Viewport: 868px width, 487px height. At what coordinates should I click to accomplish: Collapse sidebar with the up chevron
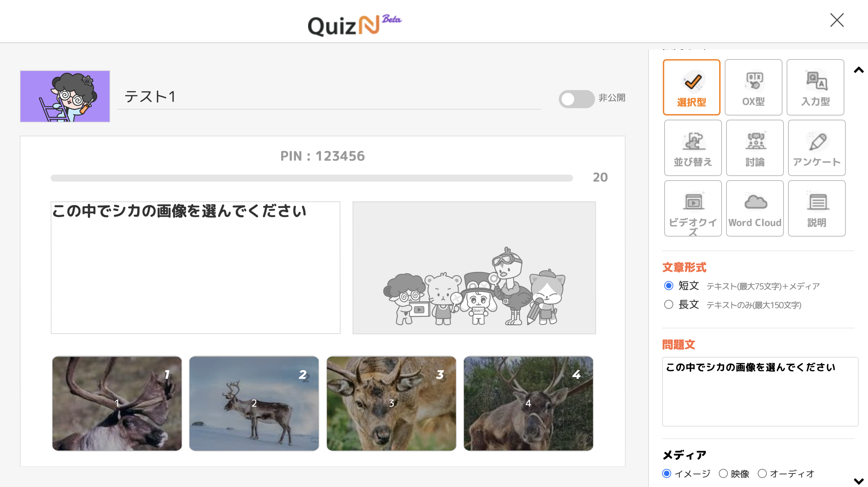pyautogui.click(x=859, y=70)
